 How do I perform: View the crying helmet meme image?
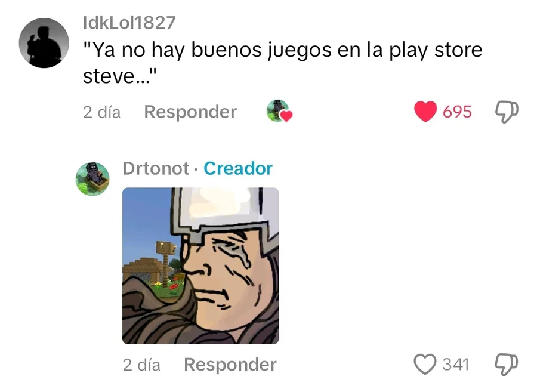pyautogui.click(x=200, y=266)
